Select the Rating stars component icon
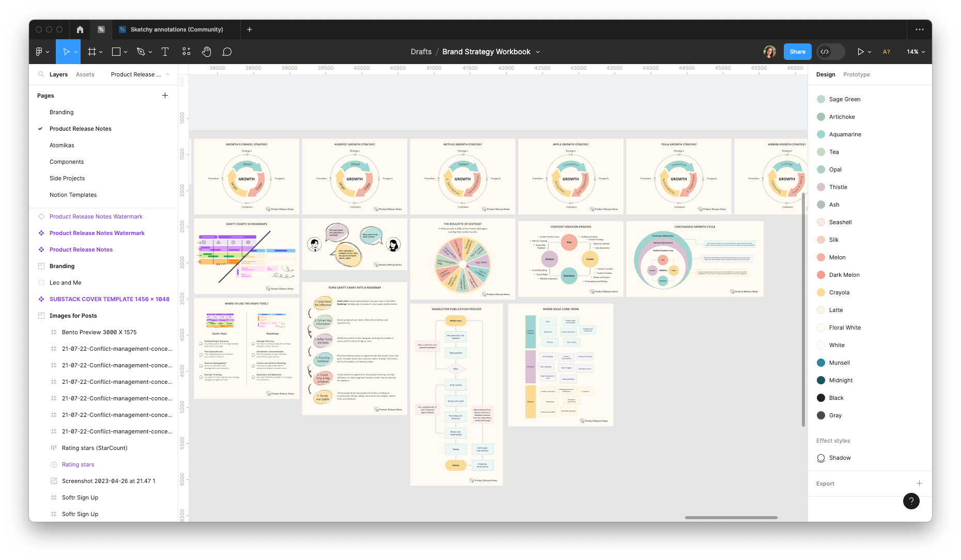The height and width of the screenshot is (560, 961). click(54, 464)
